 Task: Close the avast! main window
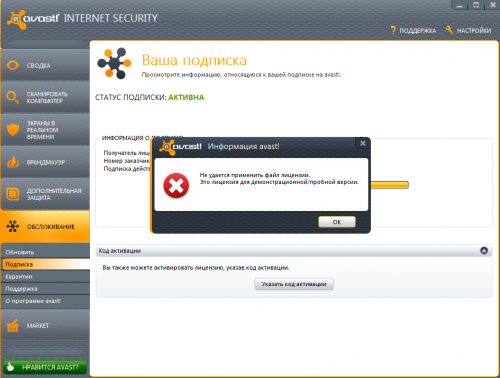(492, 5)
